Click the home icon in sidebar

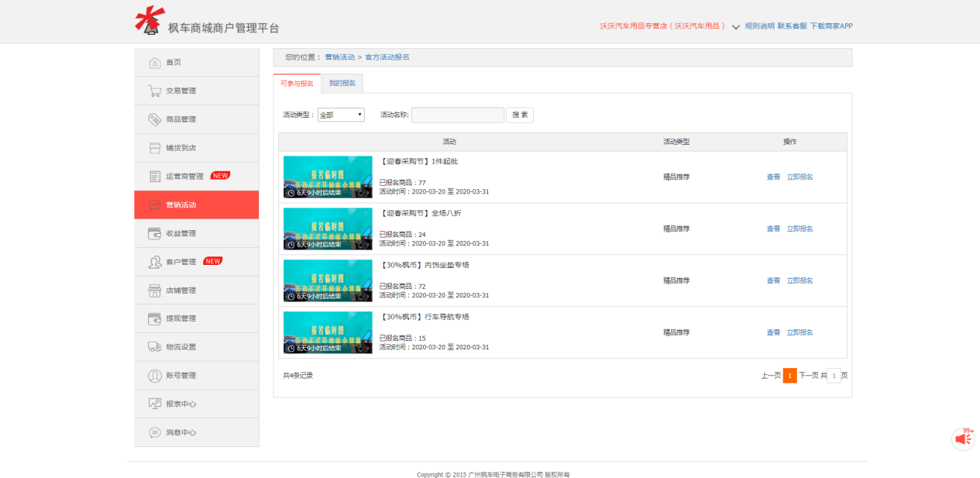click(x=154, y=63)
